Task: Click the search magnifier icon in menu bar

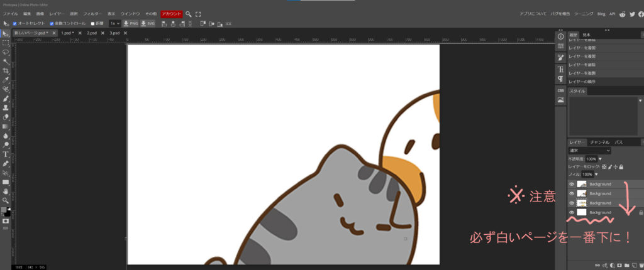Action: click(x=189, y=13)
